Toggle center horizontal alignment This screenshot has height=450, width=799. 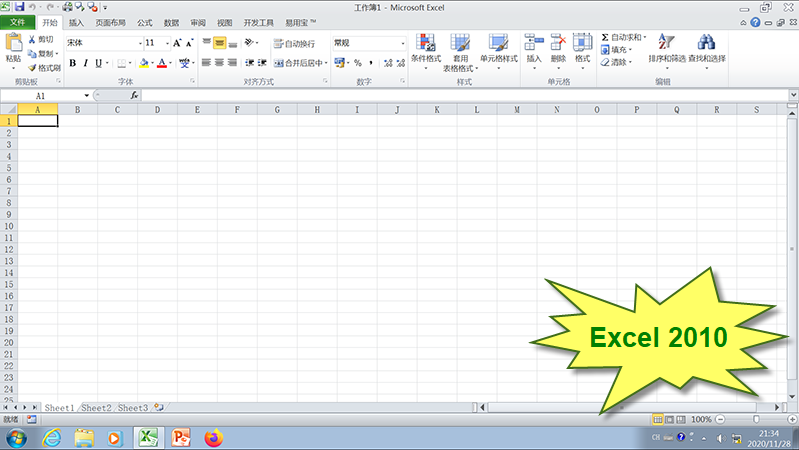(x=219, y=63)
